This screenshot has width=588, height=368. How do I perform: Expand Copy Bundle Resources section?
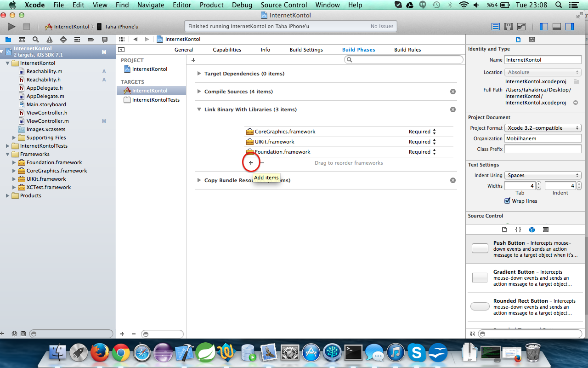(x=199, y=180)
